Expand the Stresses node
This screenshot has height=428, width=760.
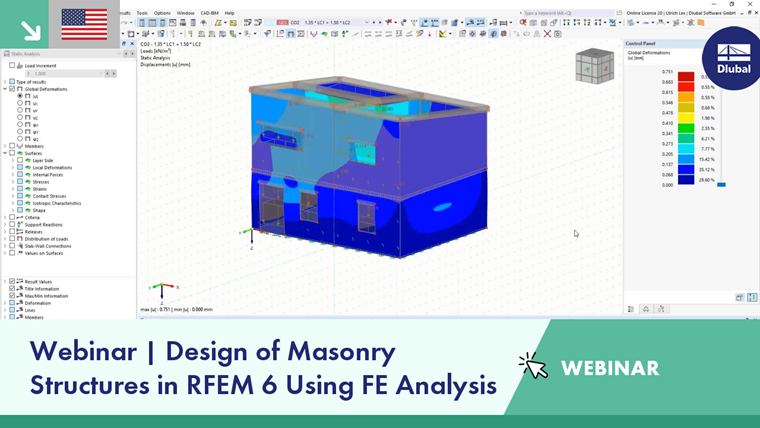point(13,182)
